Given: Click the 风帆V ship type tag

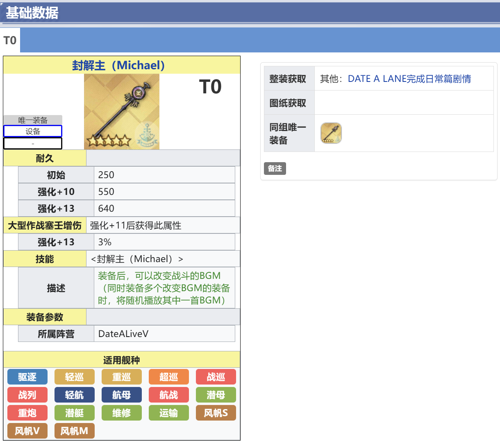Looking at the screenshot, I should click(27, 431).
